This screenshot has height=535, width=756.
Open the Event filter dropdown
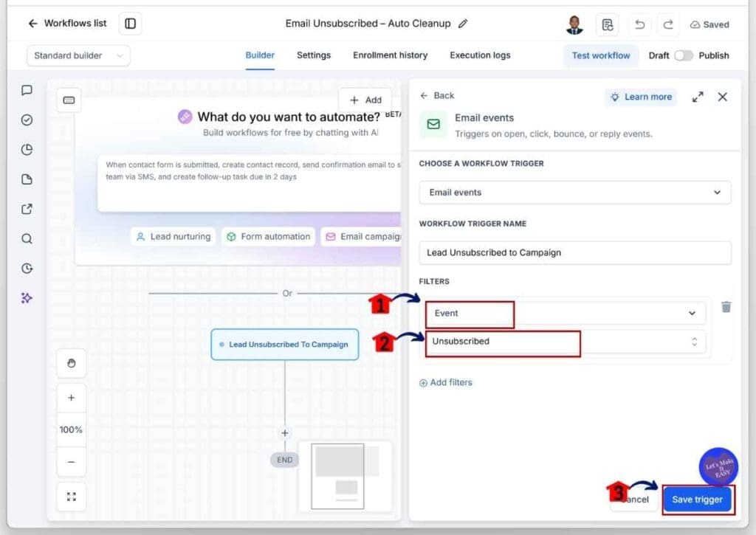coord(566,314)
